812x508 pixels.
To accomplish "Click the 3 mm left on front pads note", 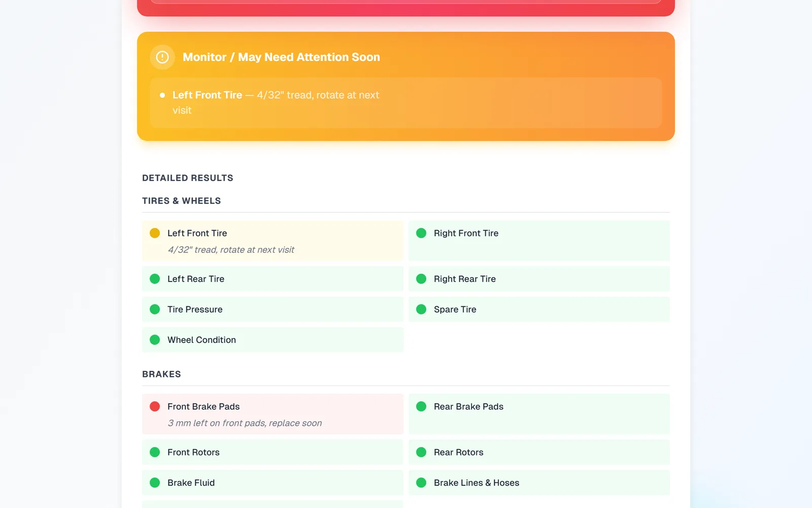I will 245,423.
